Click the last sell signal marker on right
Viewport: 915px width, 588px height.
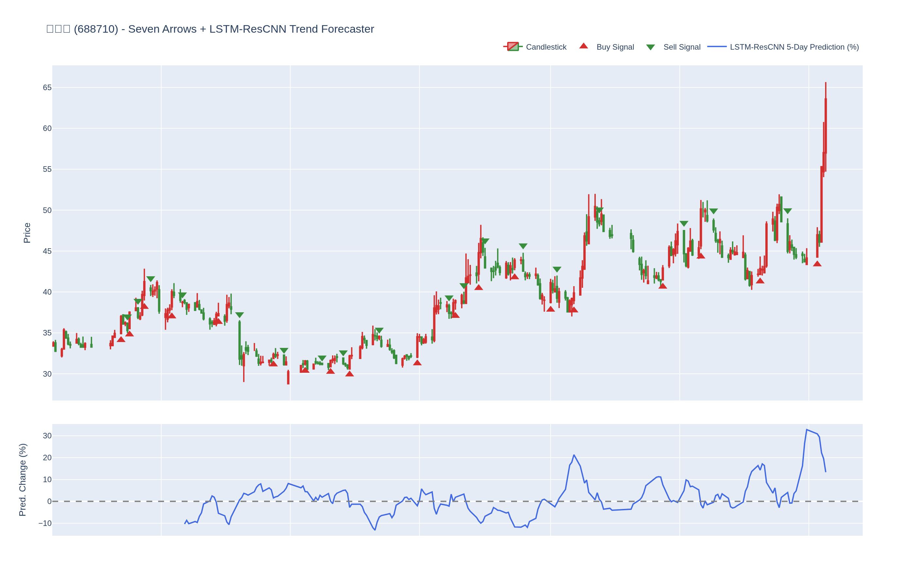pos(788,211)
